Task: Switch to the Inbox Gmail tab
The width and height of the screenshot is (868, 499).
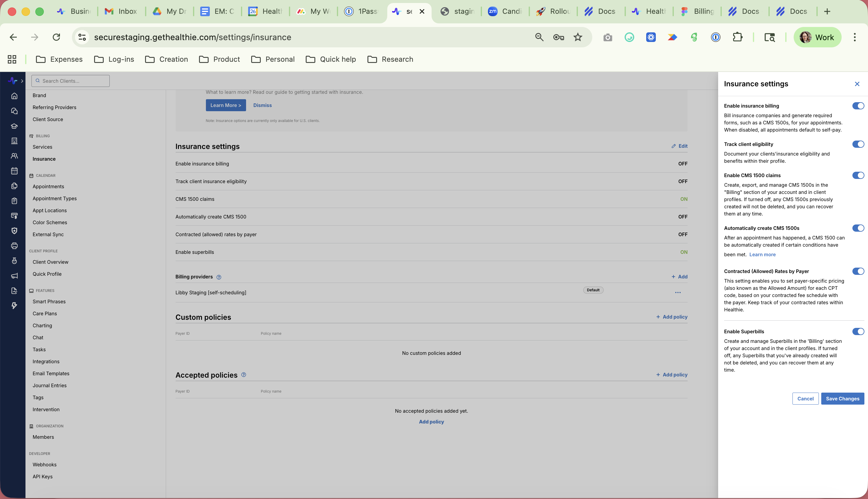Action: pyautogui.click(x=121, y=11)
